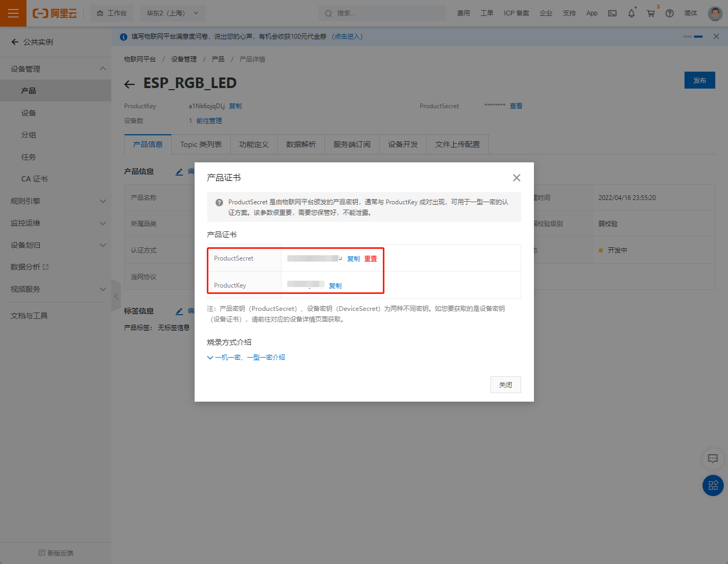Open the chat feedback floating icon
The height and width of the screenshot is (564, 728).
click(713, 458)
